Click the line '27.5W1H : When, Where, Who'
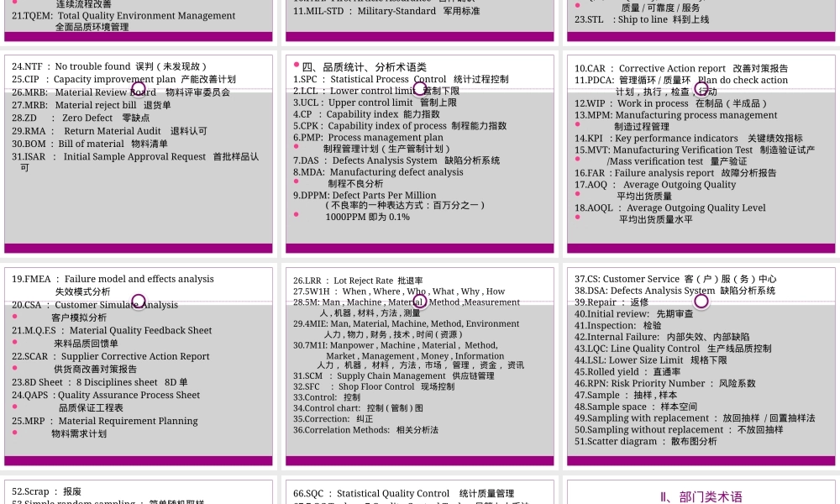 (399, 291)
